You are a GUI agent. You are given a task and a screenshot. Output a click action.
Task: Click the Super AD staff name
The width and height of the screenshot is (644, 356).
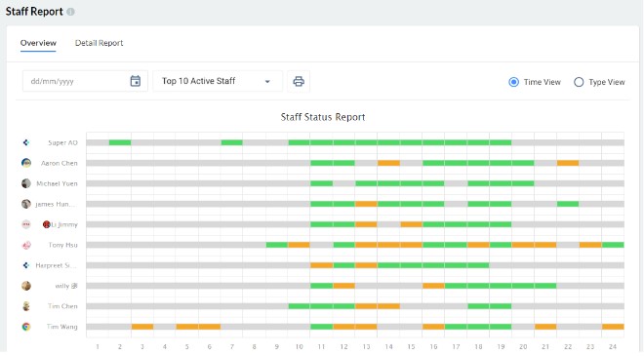62,142
